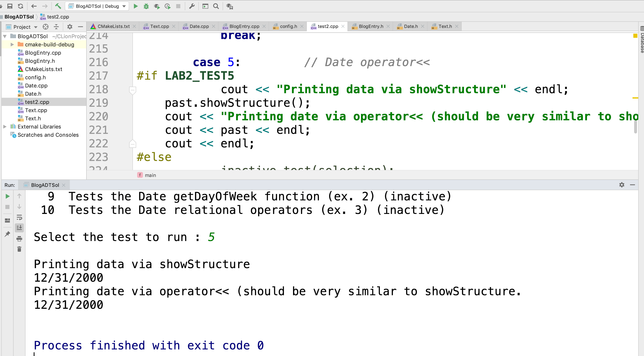Click test2.cpp breadcrumb in navigation bar
The width and height of the screenshot is (644, 356).
click(55, 17)
